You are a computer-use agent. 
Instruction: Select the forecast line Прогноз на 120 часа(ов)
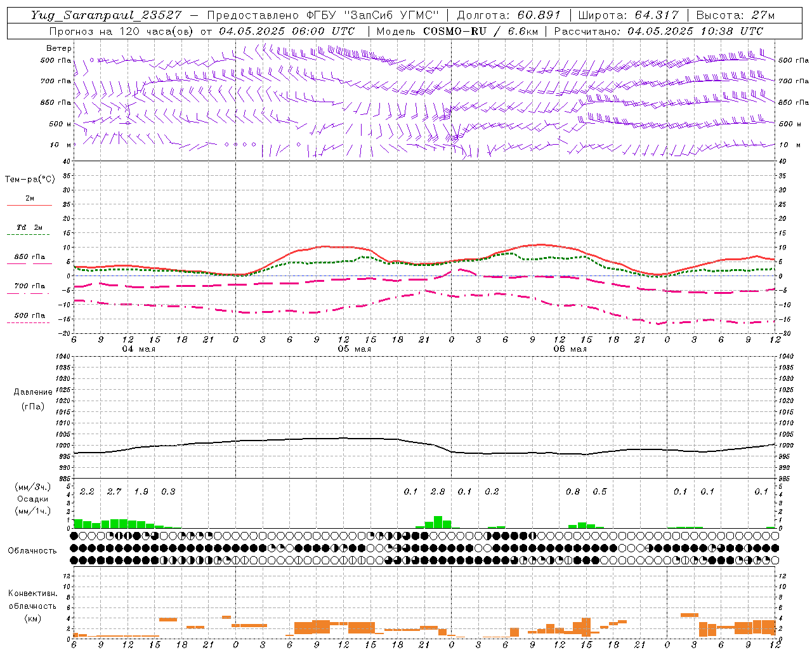121,31
